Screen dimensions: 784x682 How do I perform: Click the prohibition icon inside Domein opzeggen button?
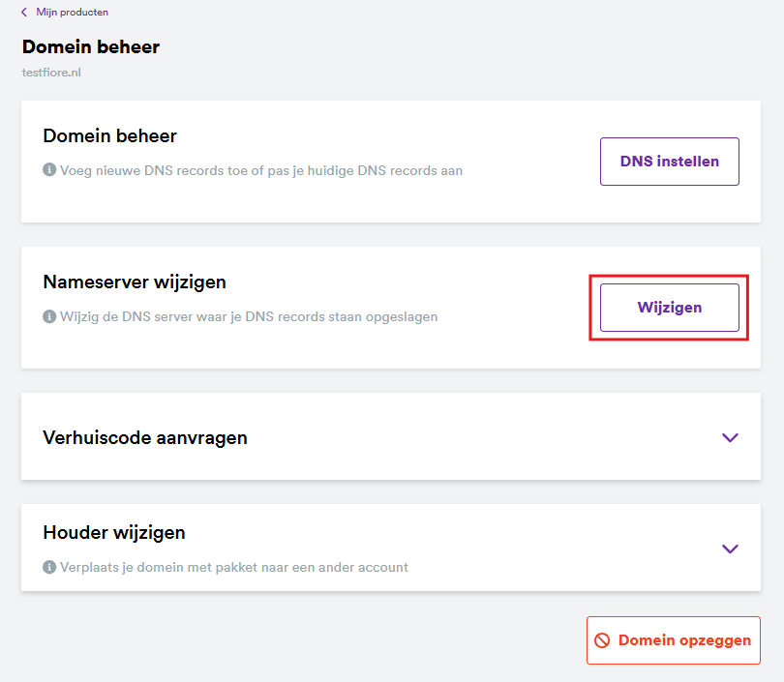(603, 639)
